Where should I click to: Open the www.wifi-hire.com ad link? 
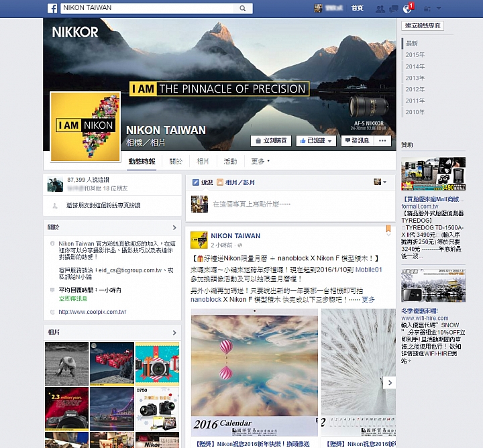click(x=425, y=318)
